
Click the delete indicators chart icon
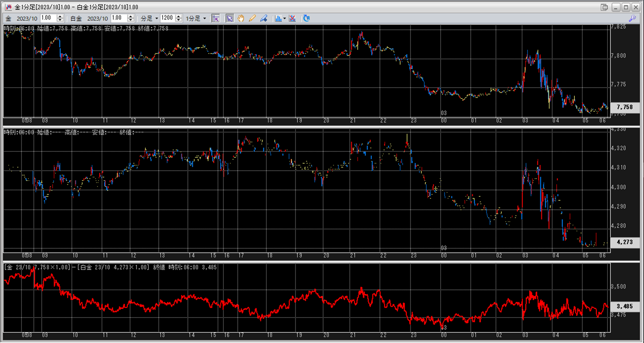click(x=292, y=18)
